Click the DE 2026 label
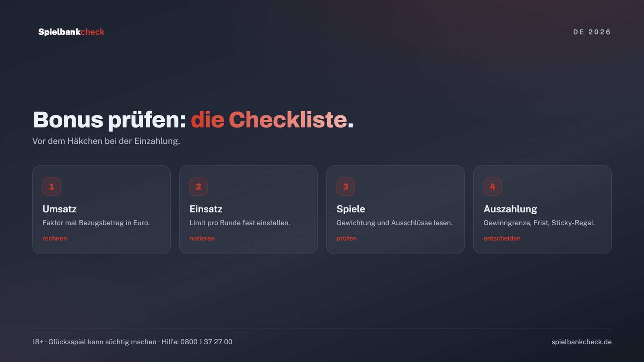Image resolution: width=644 pixels, height=362 pixels. click(x=592, y=32)
